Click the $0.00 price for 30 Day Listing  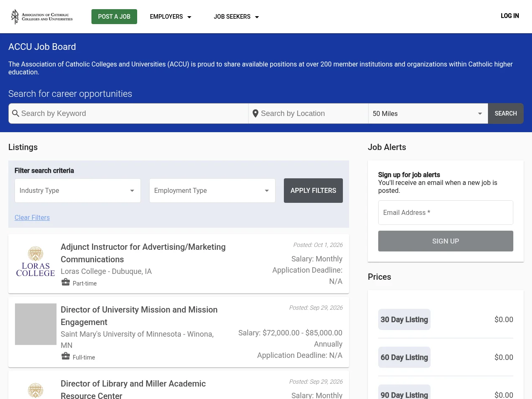(504, 320)
